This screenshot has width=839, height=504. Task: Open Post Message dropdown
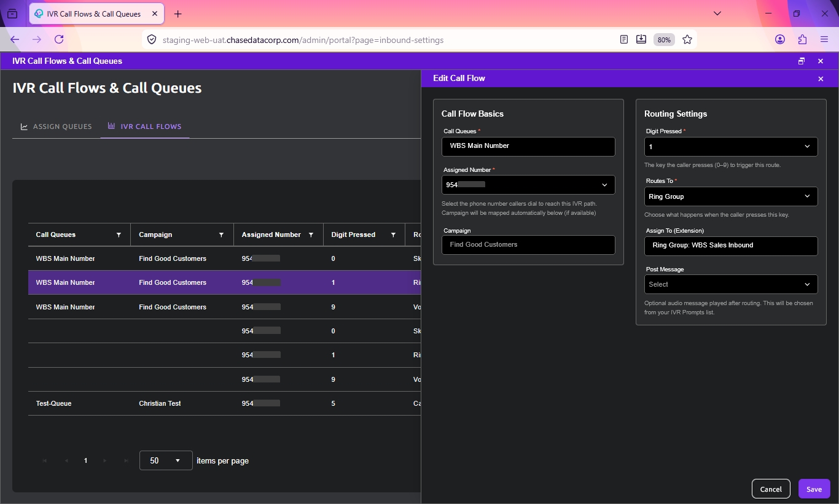(731, 284)
